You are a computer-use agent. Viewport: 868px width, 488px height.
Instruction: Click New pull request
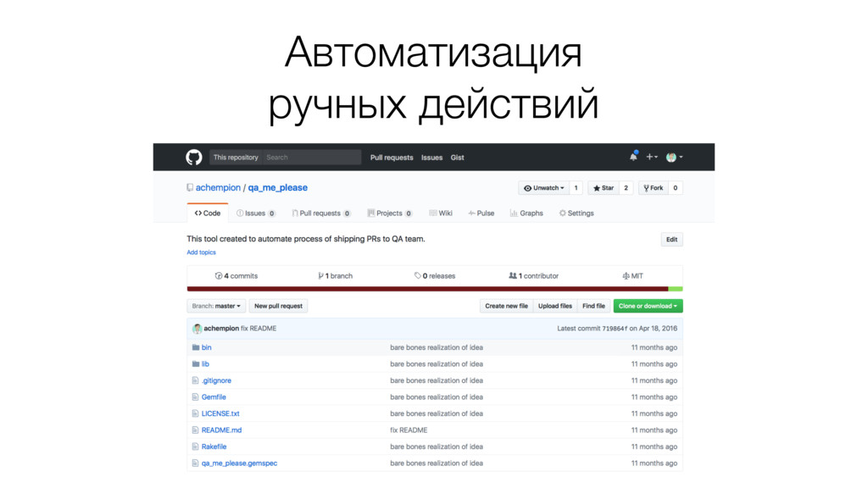click(x=278, y=306)
